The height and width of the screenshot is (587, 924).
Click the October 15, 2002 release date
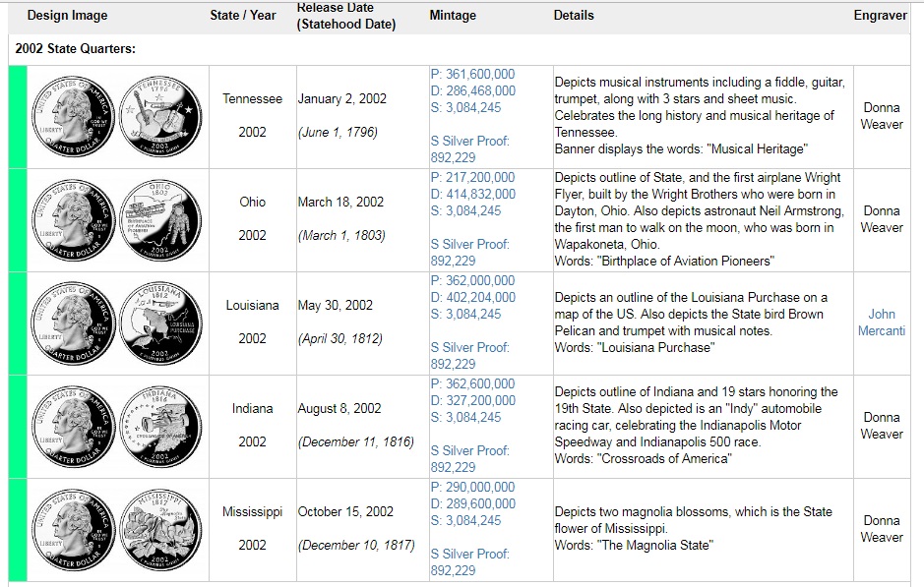[345, 511]
